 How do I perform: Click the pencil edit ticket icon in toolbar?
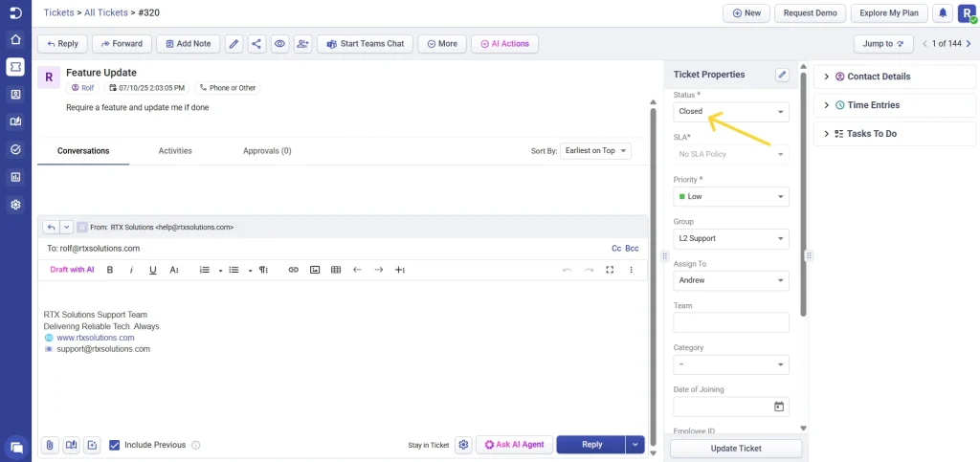[234, 44]
